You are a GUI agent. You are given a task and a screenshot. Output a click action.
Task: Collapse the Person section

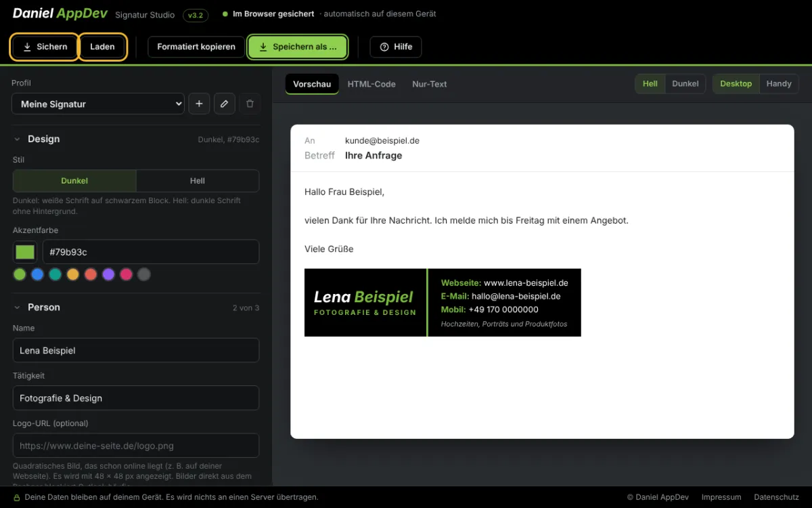coord(136,308)
